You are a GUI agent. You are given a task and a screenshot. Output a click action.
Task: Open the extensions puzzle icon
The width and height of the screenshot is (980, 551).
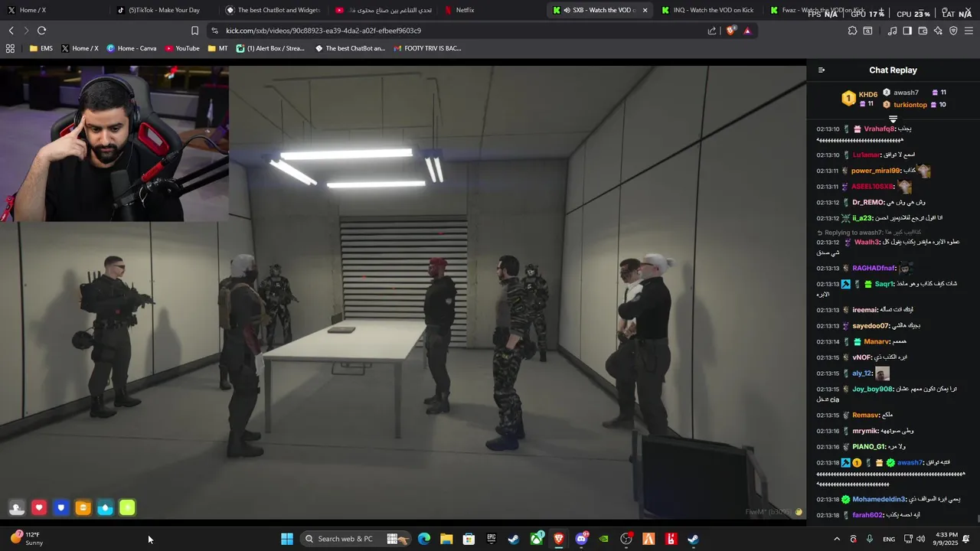coord(852,31)
